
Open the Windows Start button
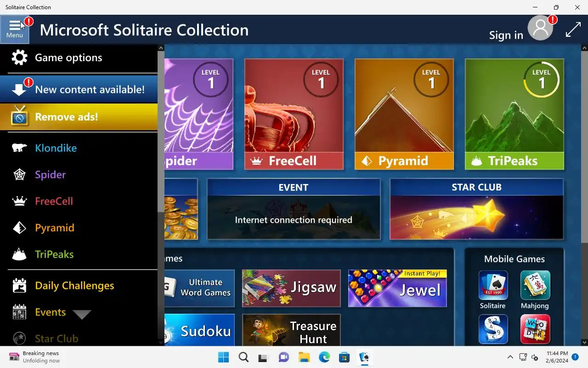point(223,357)
